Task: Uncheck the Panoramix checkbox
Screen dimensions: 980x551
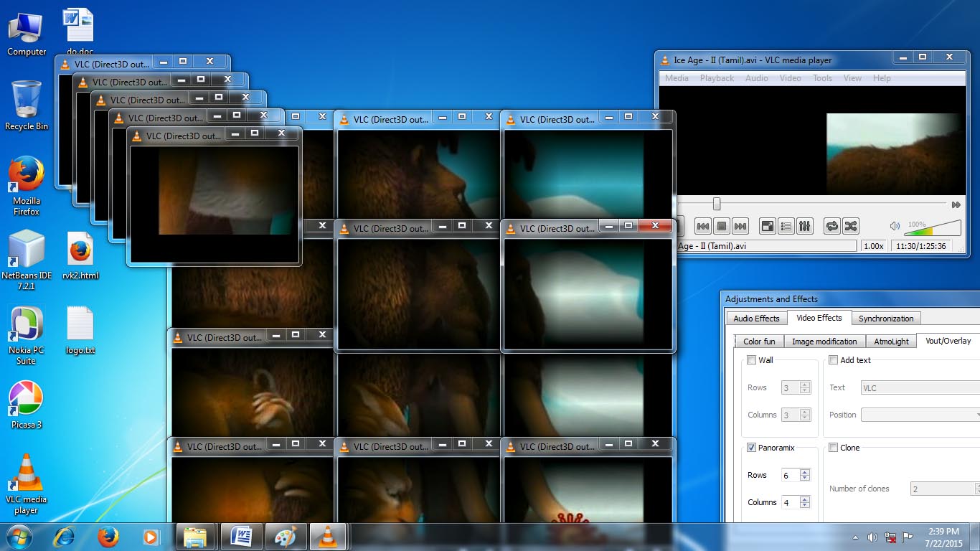Action: coord(750,447)
